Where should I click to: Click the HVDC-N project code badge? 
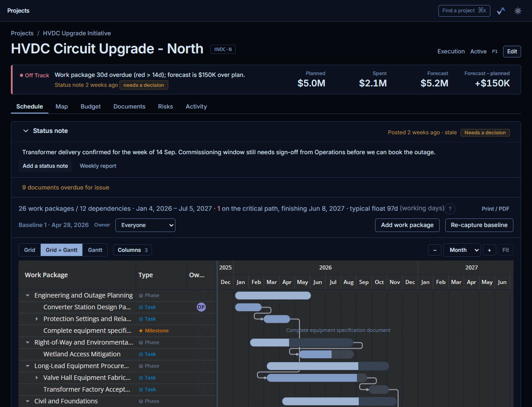[223, 50]
